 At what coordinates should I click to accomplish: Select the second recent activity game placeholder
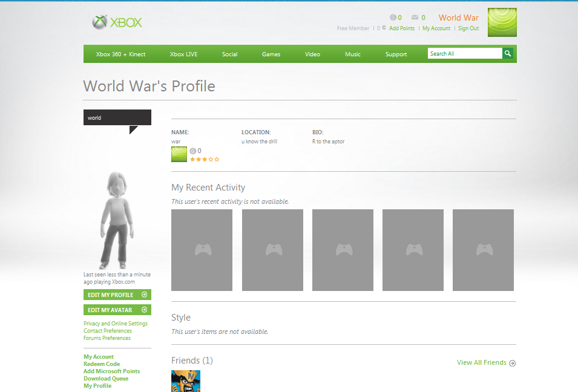[272, 250]
